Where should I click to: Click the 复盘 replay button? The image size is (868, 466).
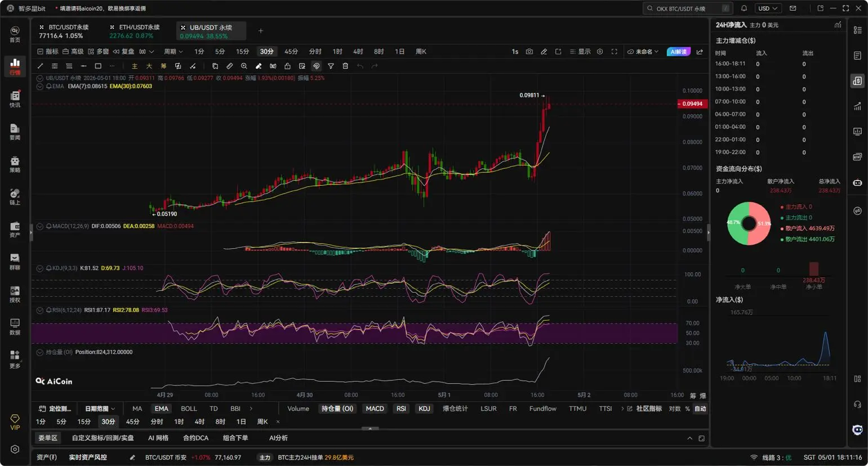pos(124,52)
